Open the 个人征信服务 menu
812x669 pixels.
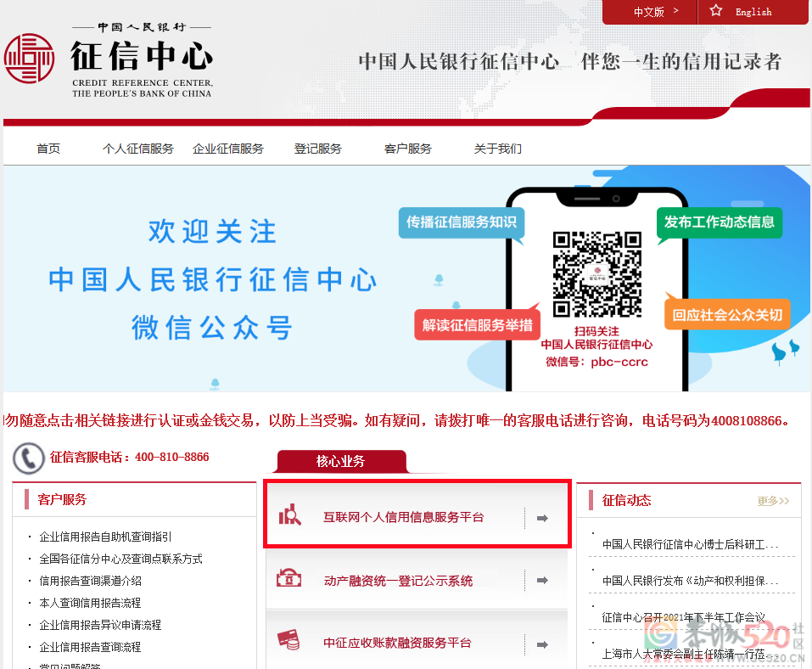138,149
